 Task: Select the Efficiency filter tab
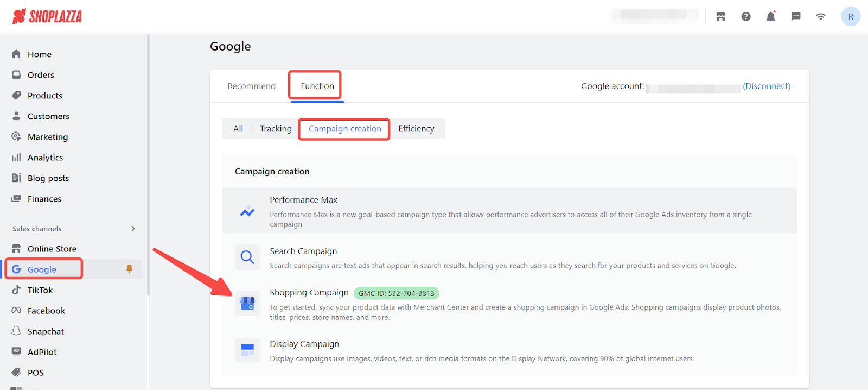[x=416, y=129]
